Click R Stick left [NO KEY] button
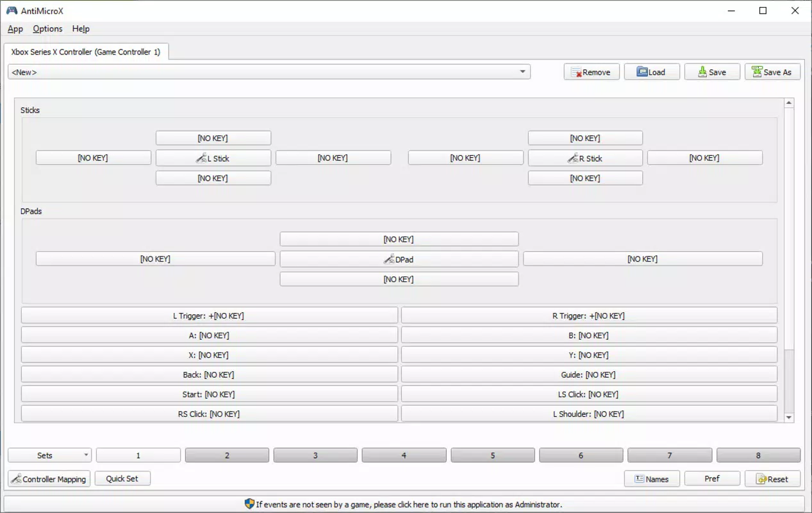The image size is (812, 513). [x=466, y=158]
